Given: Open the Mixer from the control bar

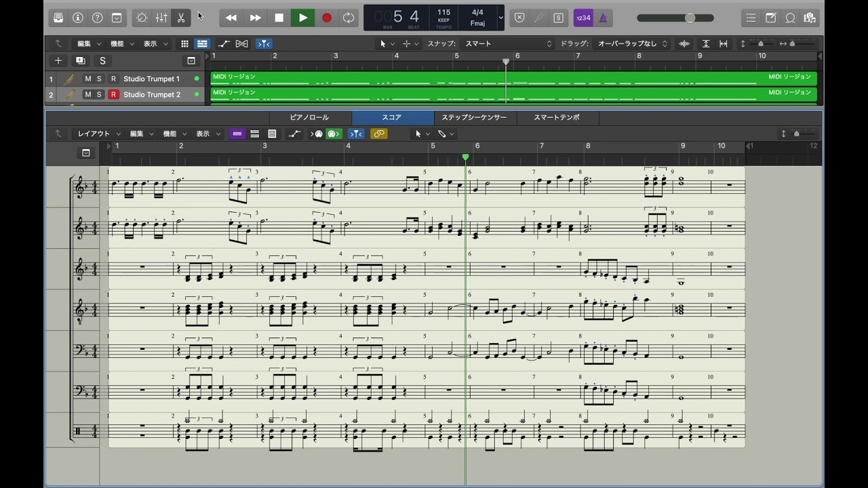Looking at the screenshot, I should 161,18.
